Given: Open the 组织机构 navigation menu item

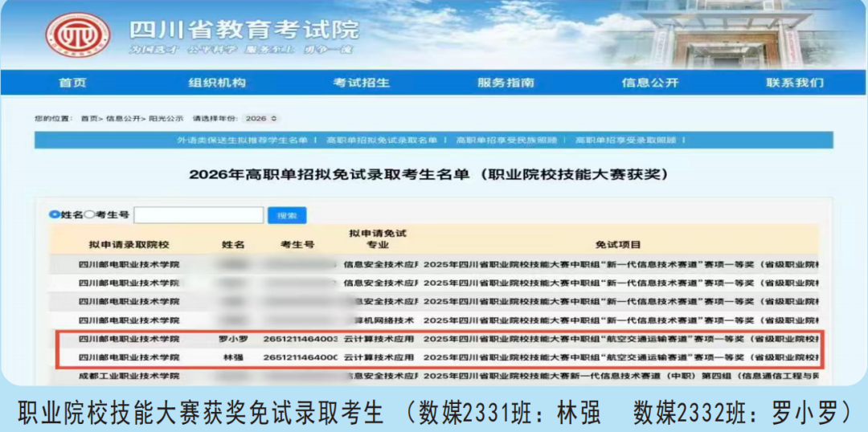Looking at the screenshot, I should [x=217, y=83].
